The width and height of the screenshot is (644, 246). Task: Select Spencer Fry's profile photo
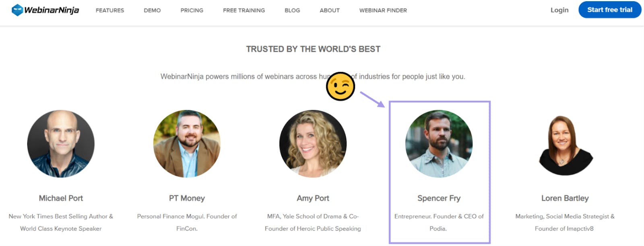(439, 144)
